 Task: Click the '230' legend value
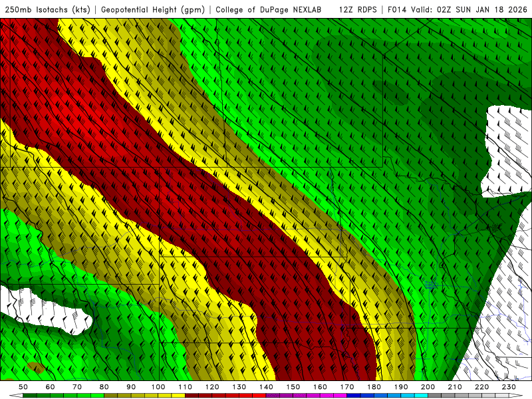509,387
